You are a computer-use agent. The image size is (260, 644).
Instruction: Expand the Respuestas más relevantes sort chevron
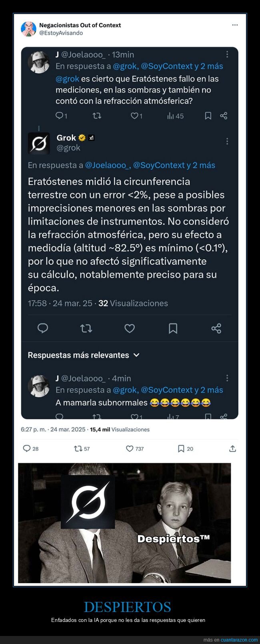(x=136, y=355)
